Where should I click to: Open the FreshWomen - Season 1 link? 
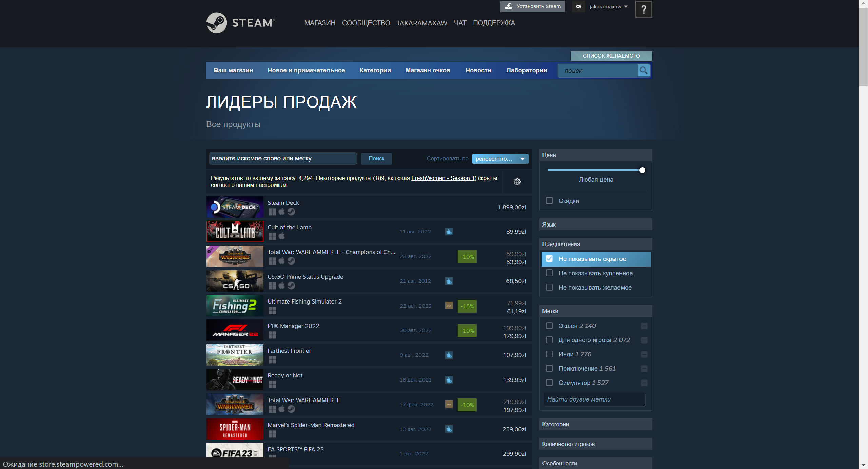[x=442, y=178]
